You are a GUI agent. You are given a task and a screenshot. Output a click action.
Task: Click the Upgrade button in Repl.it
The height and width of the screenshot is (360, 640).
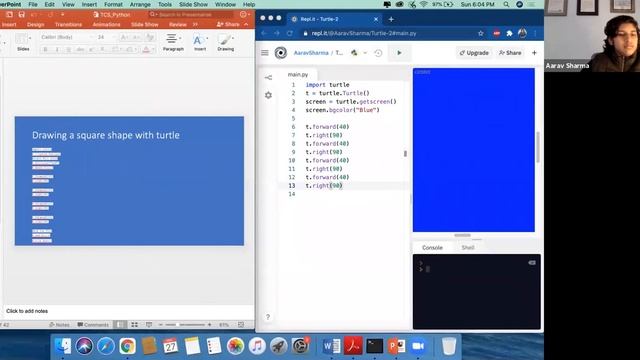[x=474, y=53]
